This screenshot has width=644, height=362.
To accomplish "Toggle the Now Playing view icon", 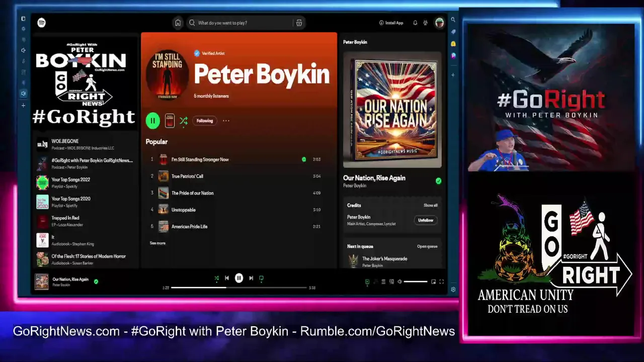I will pos(367,282).
